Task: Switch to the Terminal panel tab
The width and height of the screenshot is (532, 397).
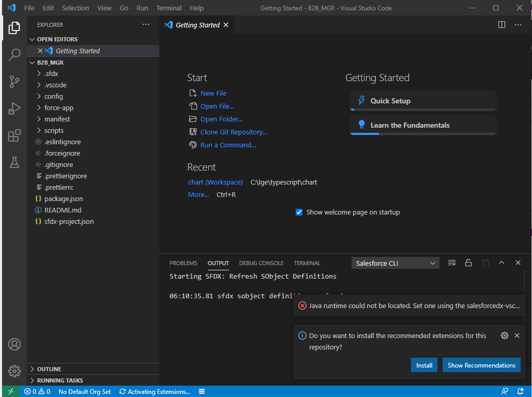Action: coord(307,263)
